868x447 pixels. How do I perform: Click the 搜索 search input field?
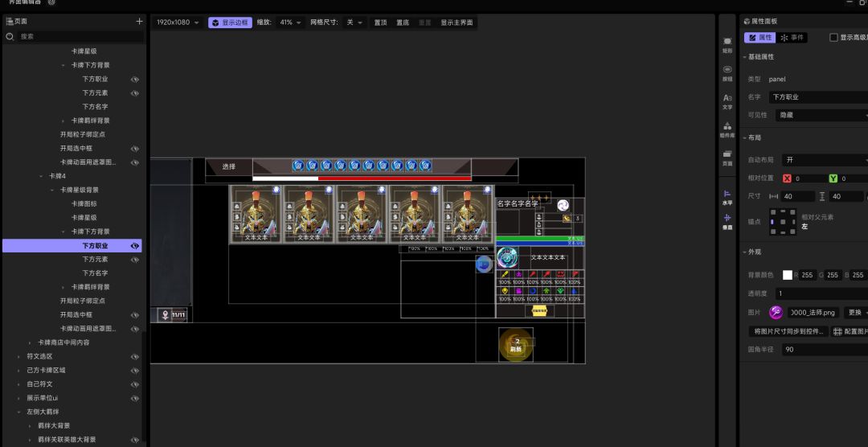80,36
